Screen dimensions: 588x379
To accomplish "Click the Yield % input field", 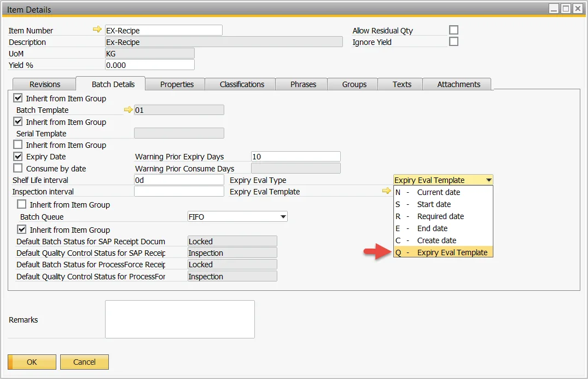I will [150, 65].
